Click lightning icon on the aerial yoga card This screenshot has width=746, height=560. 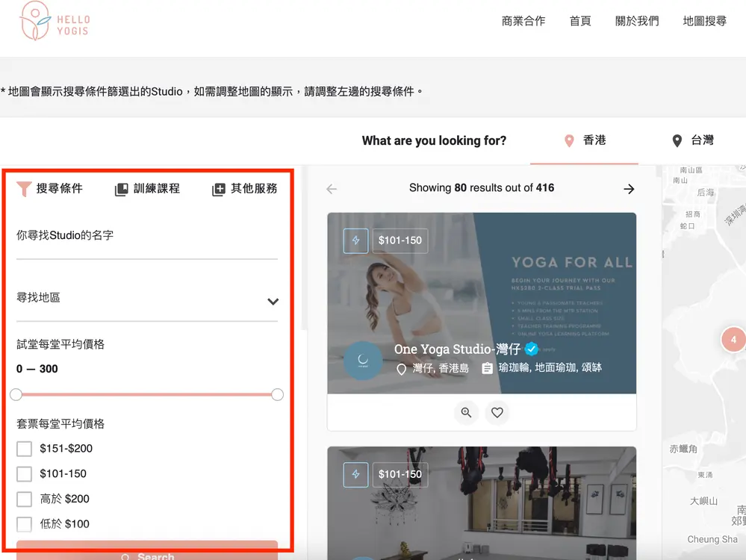click(356, 474)
